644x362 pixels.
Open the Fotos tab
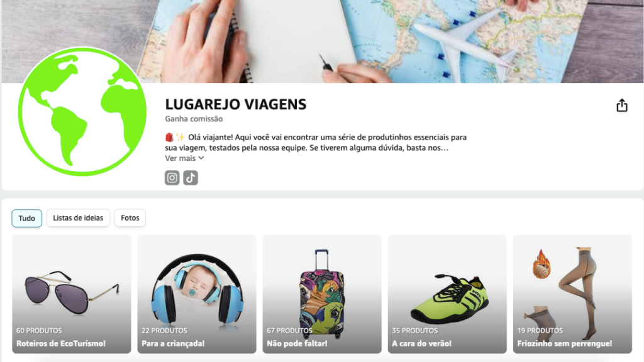[x=130, y=218]
